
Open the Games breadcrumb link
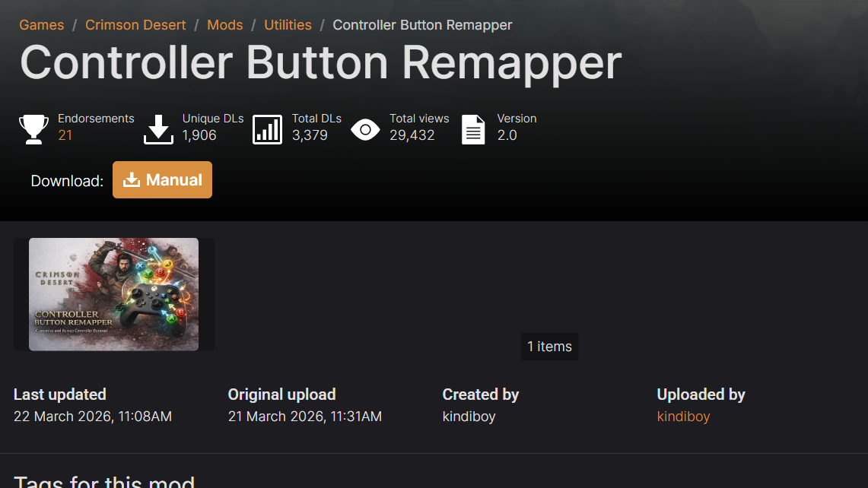pos(42,25)
